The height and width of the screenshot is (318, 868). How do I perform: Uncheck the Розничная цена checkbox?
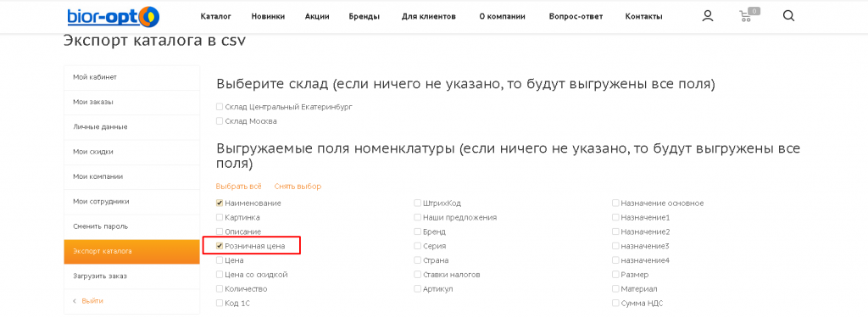[x=220, y=246]
